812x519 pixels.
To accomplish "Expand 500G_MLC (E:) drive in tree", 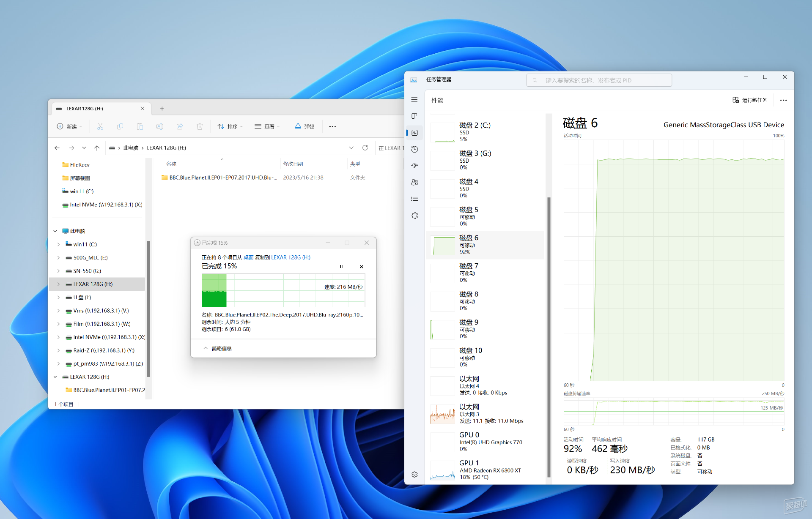I will point(58,258).
